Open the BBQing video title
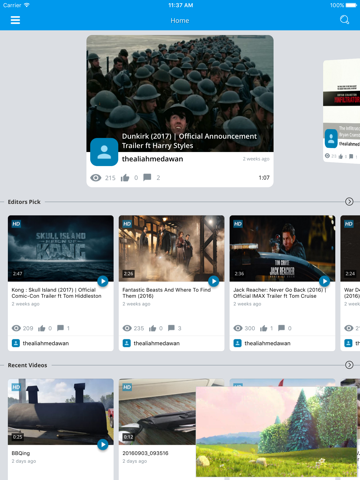The width and height of the screenshot is (360, 480). point(21,453)
